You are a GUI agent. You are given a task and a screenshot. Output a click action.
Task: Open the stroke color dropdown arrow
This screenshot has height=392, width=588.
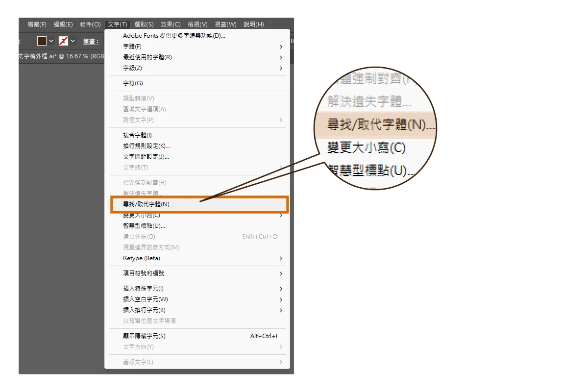coord(73,41)
